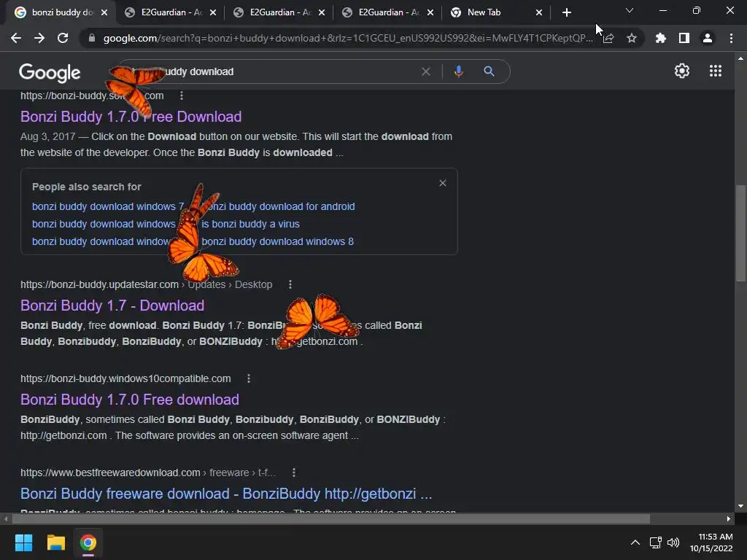Viewport: 747px width, 560px height.
Task: Search bonzi buddy download windows 7
Action: click(108, 206)
